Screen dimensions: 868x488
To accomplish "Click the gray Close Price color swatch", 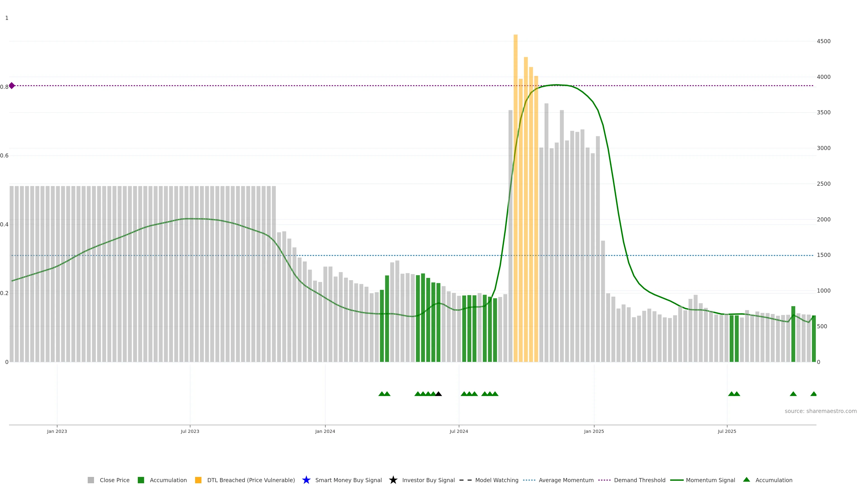I will point(91,480).
